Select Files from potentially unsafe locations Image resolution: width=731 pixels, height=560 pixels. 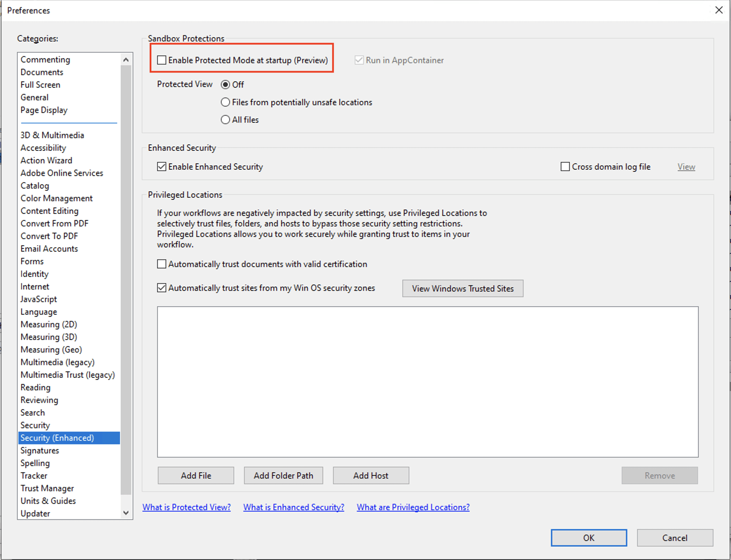coord(225,102)
